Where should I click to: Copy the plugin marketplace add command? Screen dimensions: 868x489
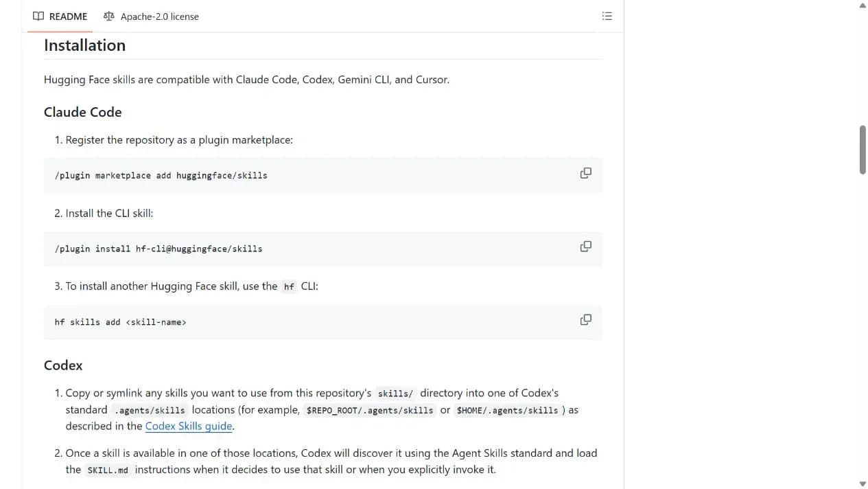point(585,173)
